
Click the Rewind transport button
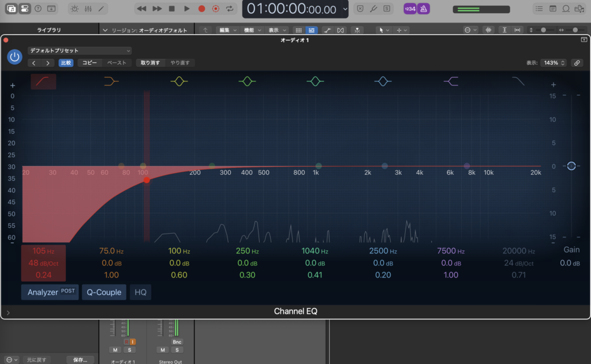point(142,9)
